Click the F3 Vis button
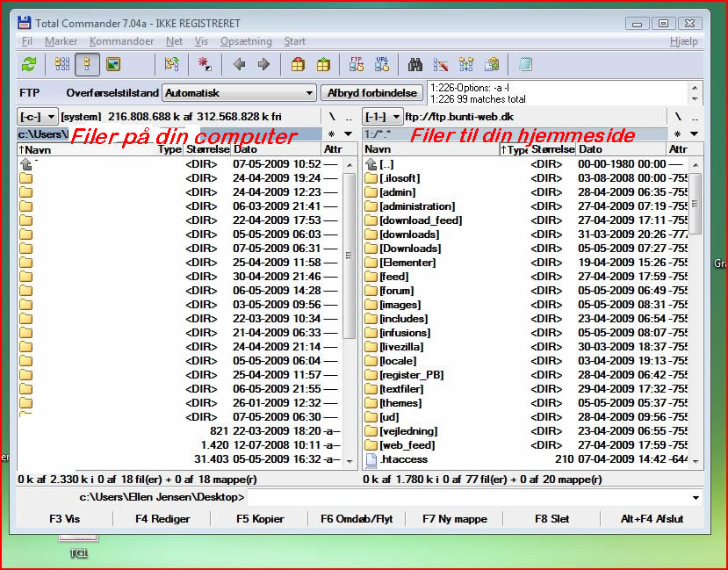 tap(64, 518)
